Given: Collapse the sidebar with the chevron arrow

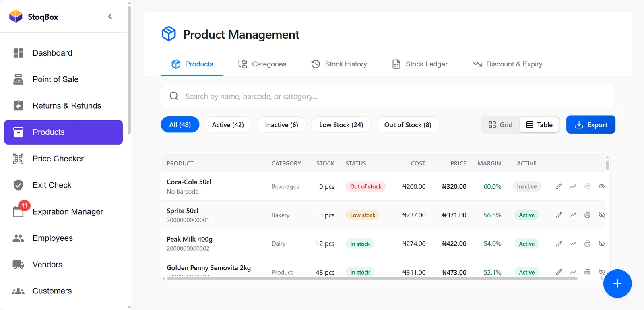Looking at the screenshot, I should (x=110, y=17).
